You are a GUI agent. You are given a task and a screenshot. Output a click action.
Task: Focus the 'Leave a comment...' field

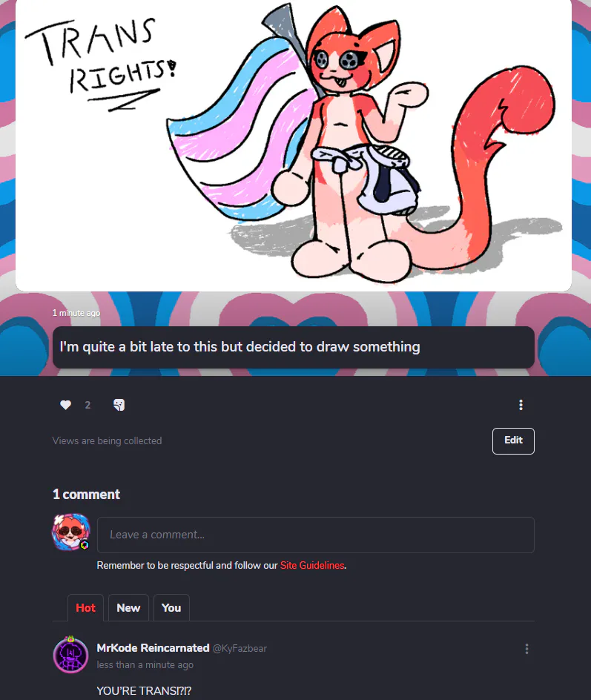point(316,535)
